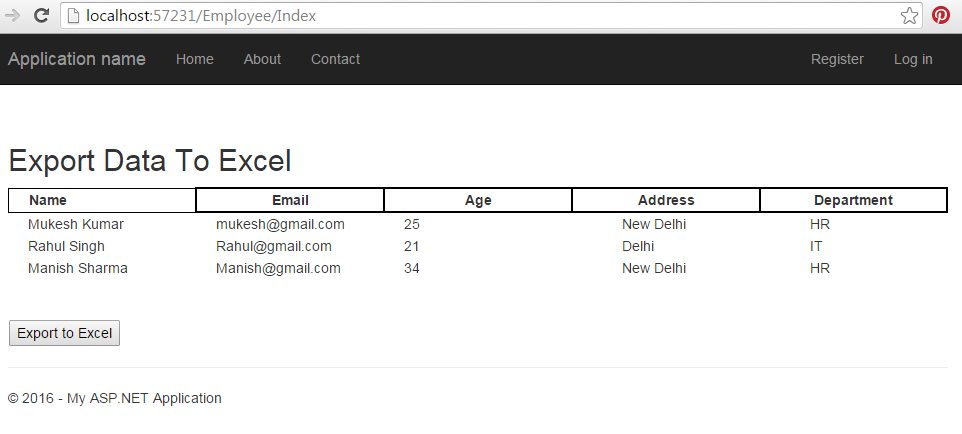Screen dimensions: 962x434
Task: Go to the Home nav item
Action: click(x=194, y=59)
